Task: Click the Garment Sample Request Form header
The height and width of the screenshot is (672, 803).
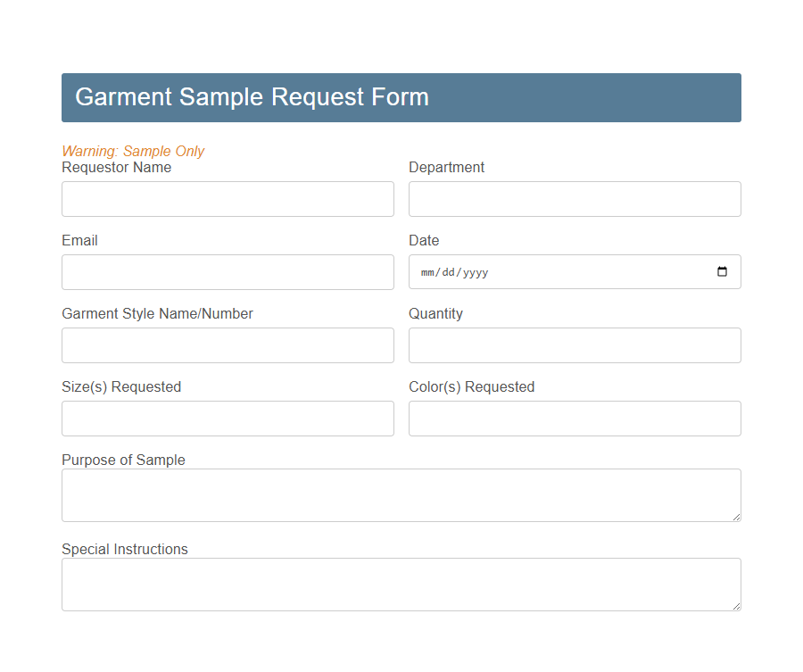Action: click(252, 97)
